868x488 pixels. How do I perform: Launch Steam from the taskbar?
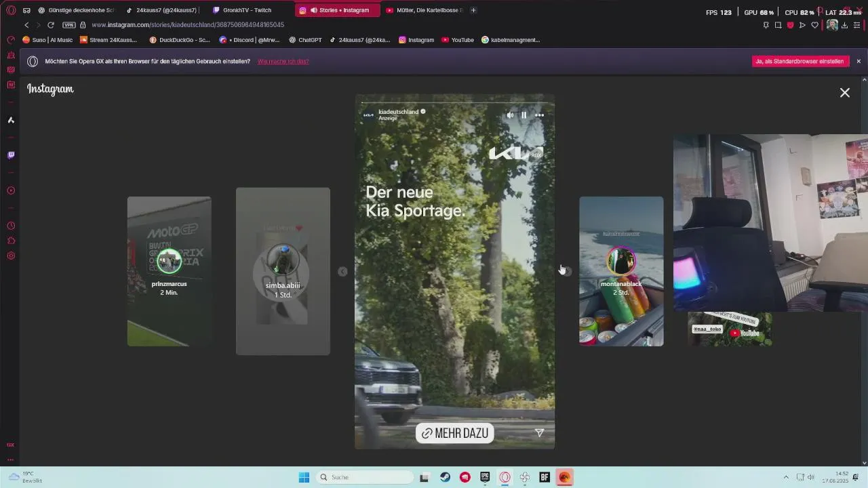[x=445, y=477]
